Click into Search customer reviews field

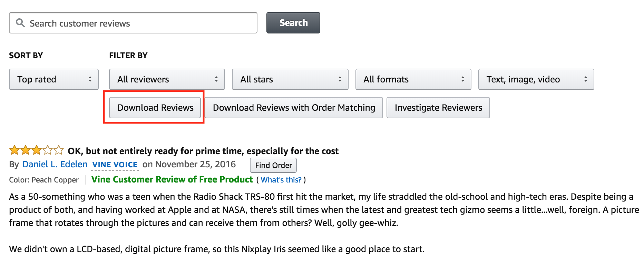tap(133, 23)
